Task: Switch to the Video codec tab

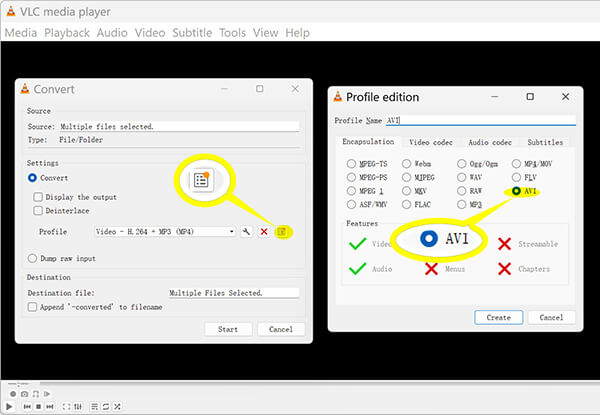Action: pos(431,142)
